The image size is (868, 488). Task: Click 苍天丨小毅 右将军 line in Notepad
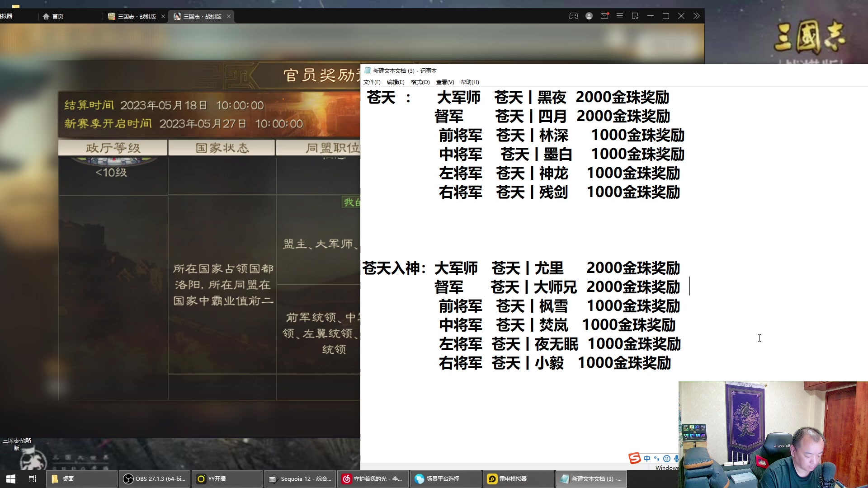555,363
